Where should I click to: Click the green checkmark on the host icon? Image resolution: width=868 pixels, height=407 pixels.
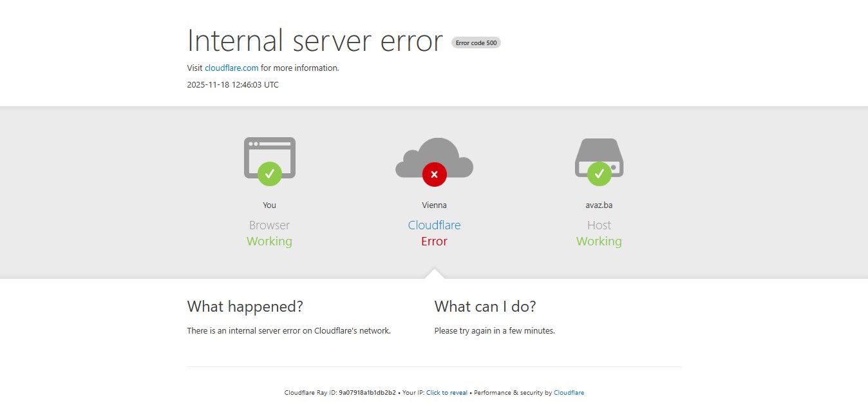tap(599, 173)
